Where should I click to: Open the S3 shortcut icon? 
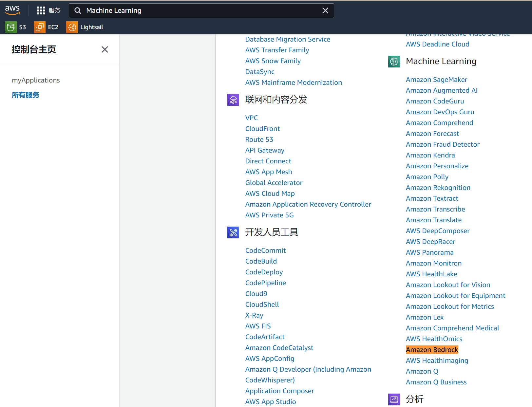[10, 27]
